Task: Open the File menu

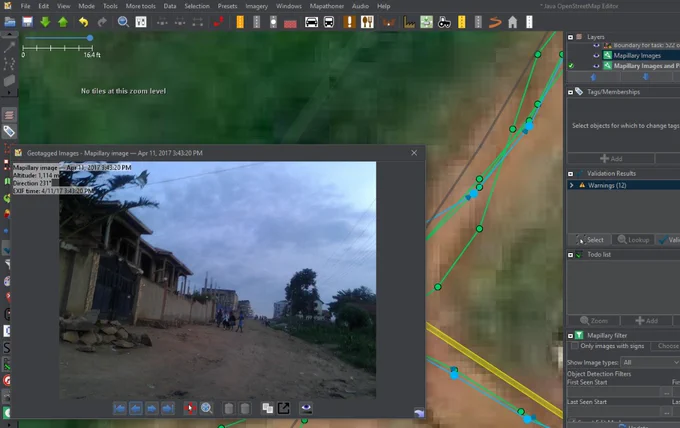Action: [x=26, y=6]
